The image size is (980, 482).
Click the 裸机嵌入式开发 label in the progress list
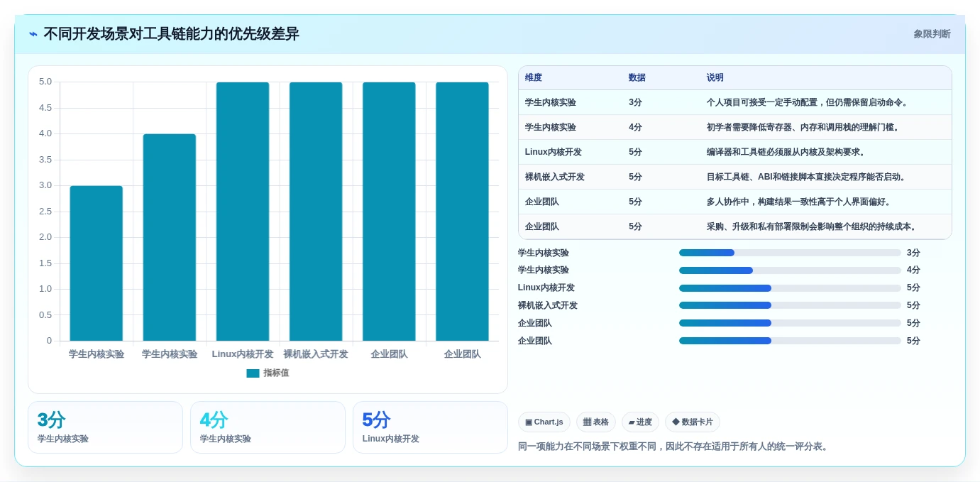(x=548, y=305)
